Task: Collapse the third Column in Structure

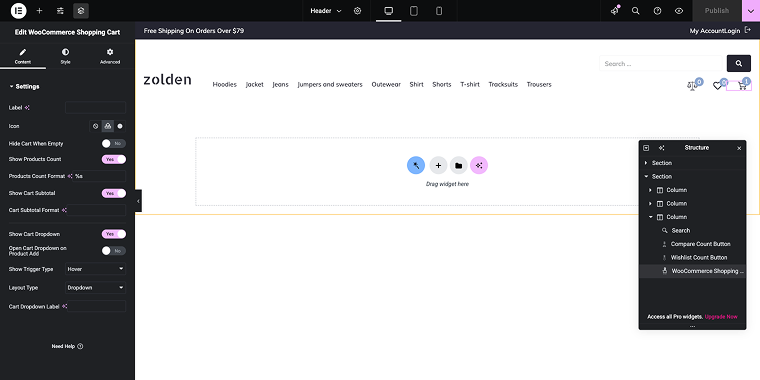Action: click(650, 217)
